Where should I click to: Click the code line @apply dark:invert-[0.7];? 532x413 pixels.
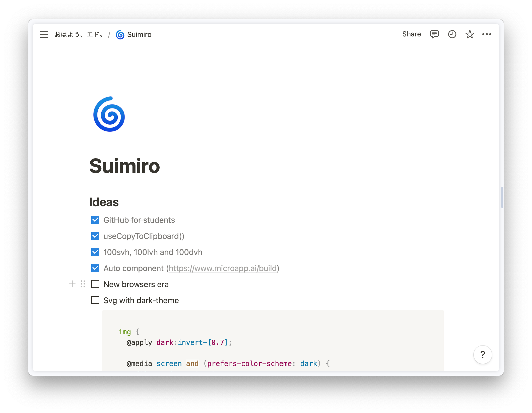tap(179, 342)
